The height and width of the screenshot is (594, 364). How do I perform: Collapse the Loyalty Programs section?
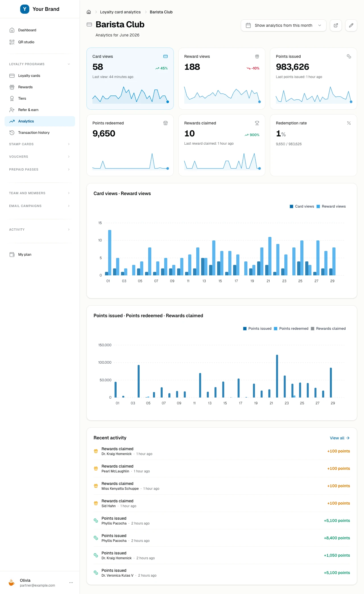(x=40, y=64)
